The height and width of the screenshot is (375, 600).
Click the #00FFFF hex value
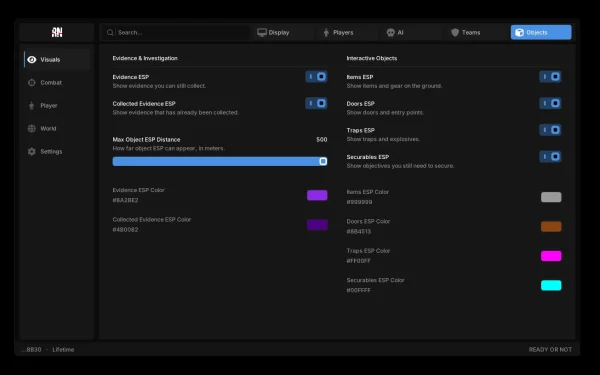click(x=359, y=290)
